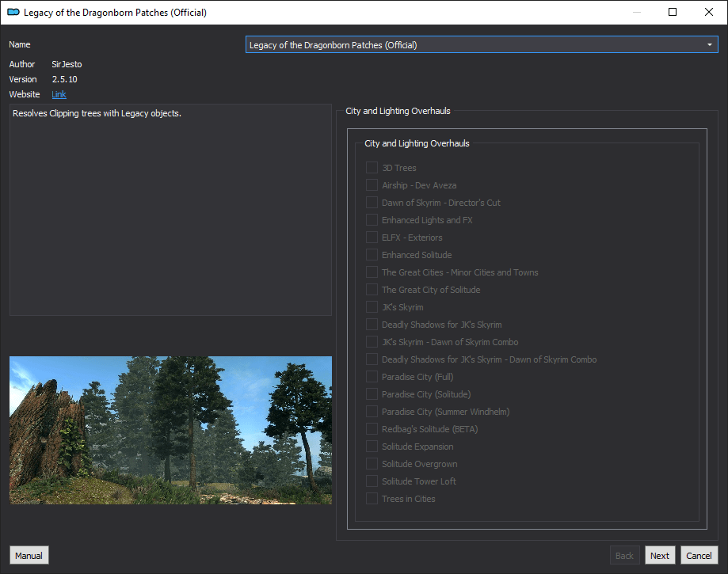Image resolution: width=728 pixels, height=574 pixels.
Task: Check the Trees in Cities option
Action: coord(372,498)
